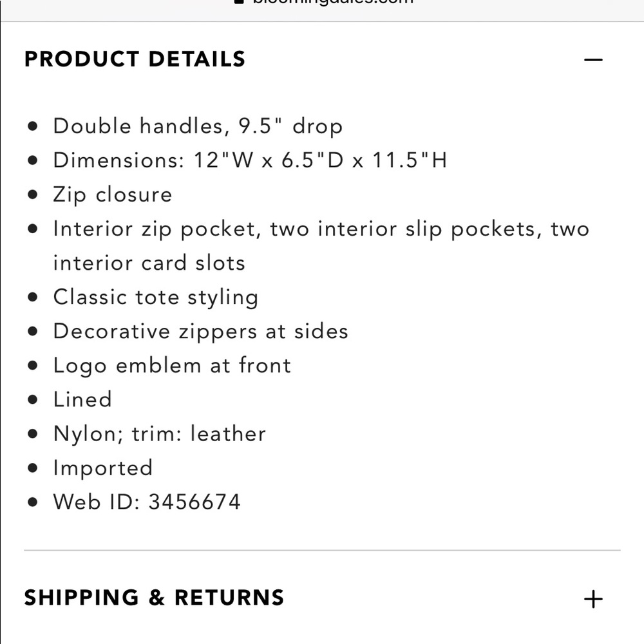Viewport: 644px width, 644px height.
Task: Open the PRODUCT DETAILS section header
Action: 134,59
